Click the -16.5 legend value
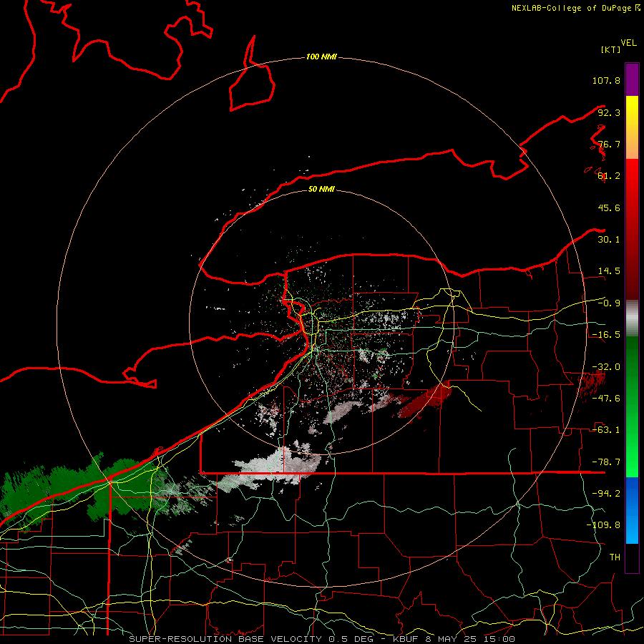This screenshot has width=644, height=644. (606, 335)
